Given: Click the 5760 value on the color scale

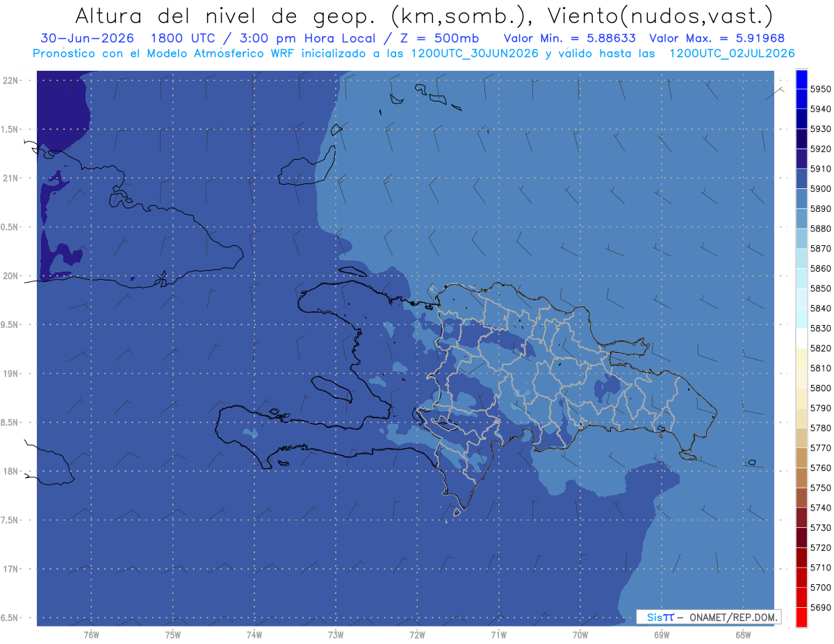Looking at the screenshot, I should [x=821, y=468].
